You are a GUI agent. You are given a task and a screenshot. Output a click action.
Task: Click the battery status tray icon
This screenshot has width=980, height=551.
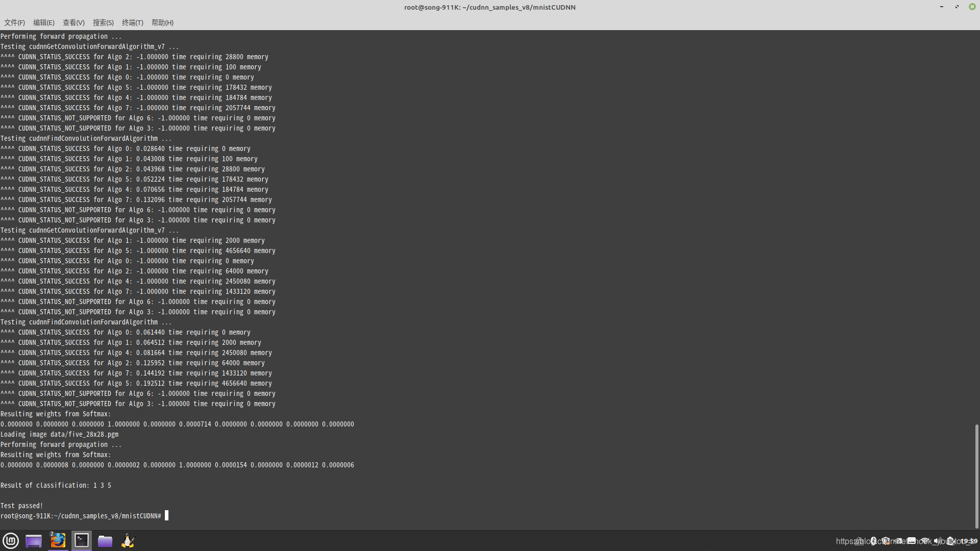[950, 541]
